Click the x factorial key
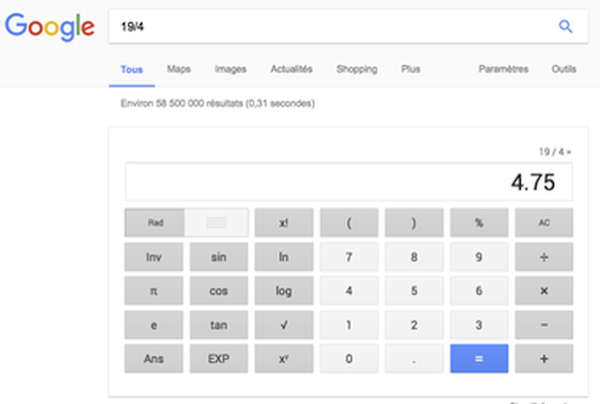600x404 pixels. point(284,223)
